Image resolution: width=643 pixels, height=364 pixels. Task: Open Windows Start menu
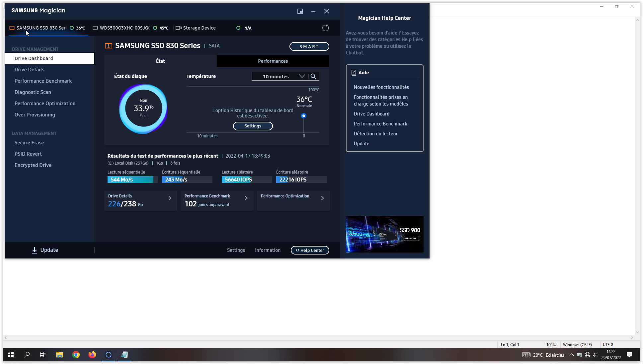click(x=11, y=355)
